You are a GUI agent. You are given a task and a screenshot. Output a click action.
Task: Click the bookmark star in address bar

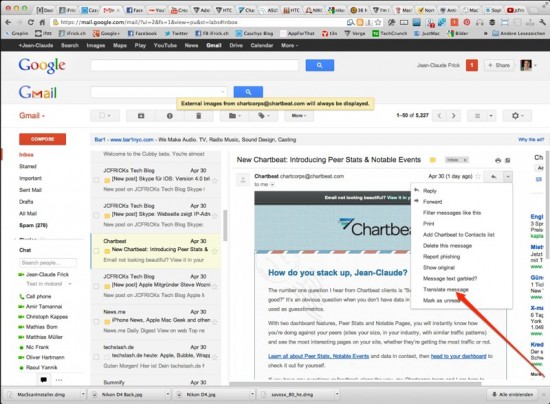tap(378, 22)
